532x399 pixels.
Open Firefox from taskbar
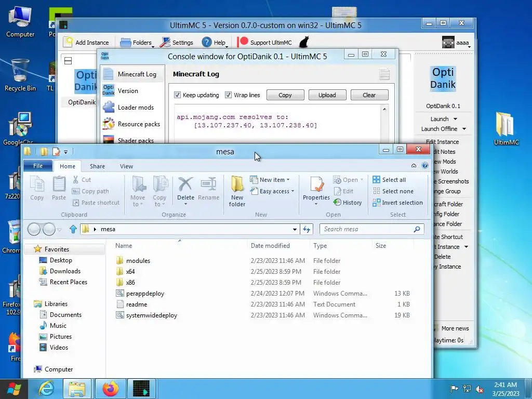(111, 389)
